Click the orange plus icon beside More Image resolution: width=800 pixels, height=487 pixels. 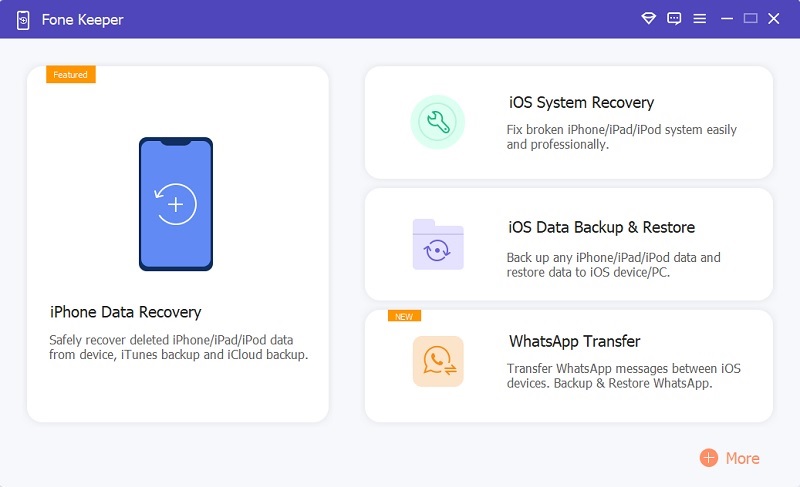click(709, 458)
